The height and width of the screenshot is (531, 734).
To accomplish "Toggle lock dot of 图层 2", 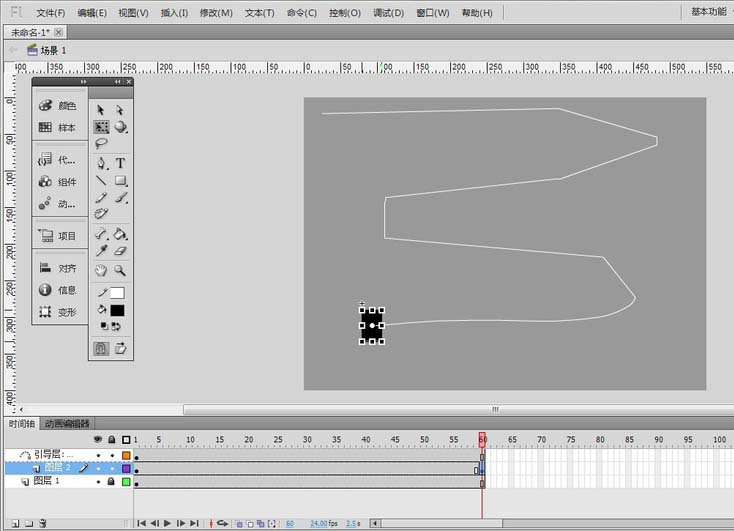I will coord(112,468).
